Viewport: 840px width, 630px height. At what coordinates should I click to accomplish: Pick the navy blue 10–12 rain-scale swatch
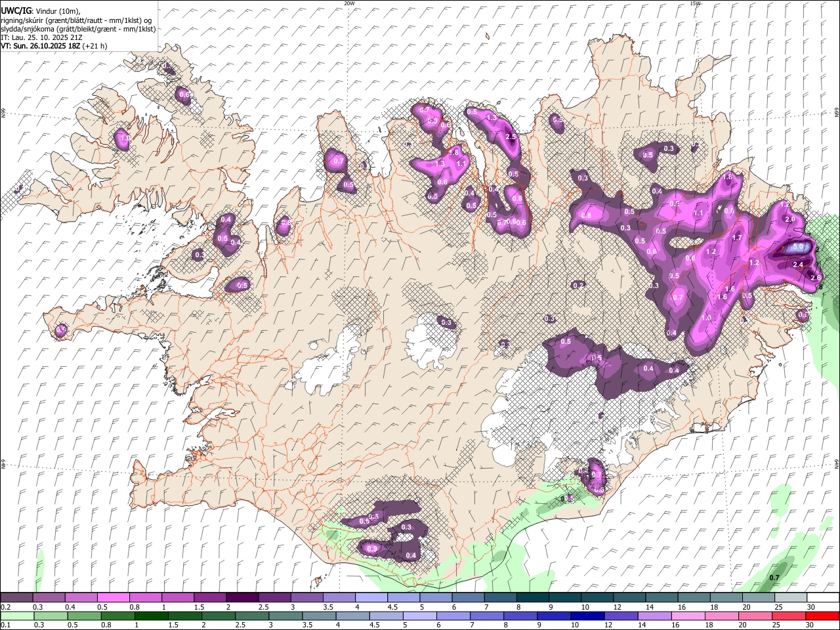point(587,616)
